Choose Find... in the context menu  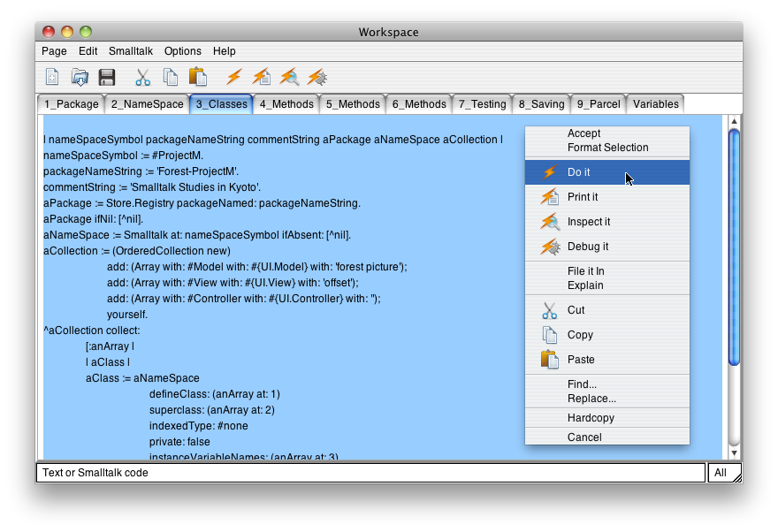607,384
